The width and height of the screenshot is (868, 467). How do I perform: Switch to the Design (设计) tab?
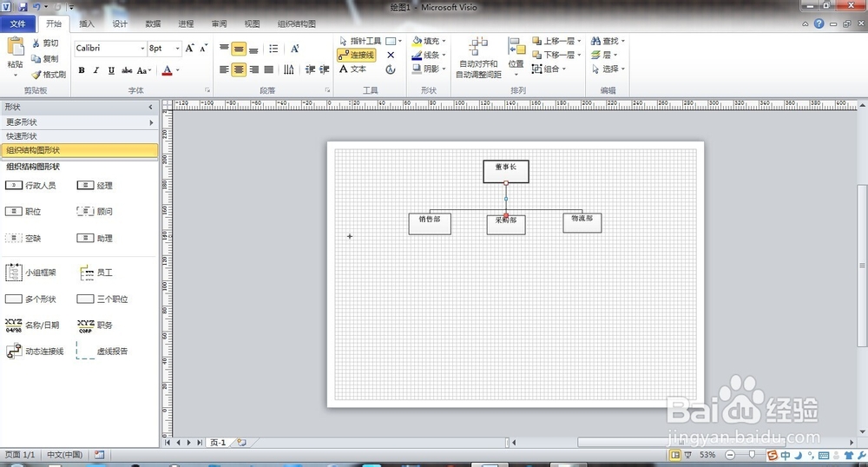(120, 23)
